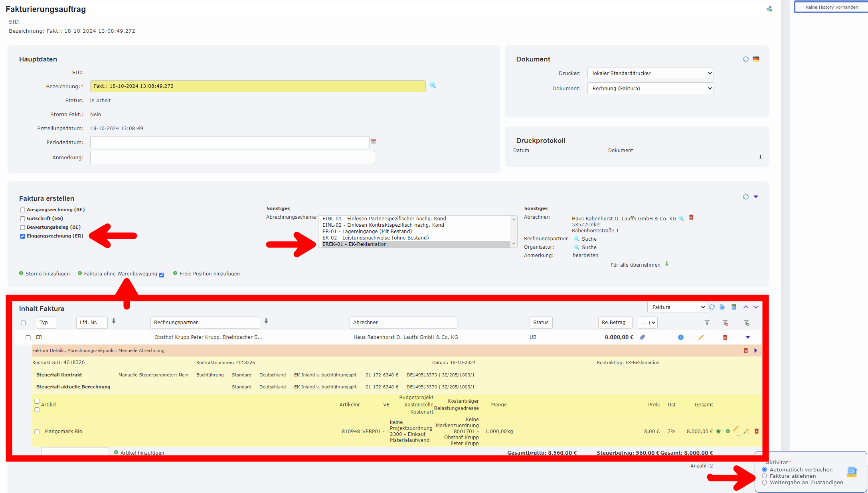The width and height of the screenshot is (868, 493).
Task: Click the document export icon next to refresh
Action: [x=723, y=307]
